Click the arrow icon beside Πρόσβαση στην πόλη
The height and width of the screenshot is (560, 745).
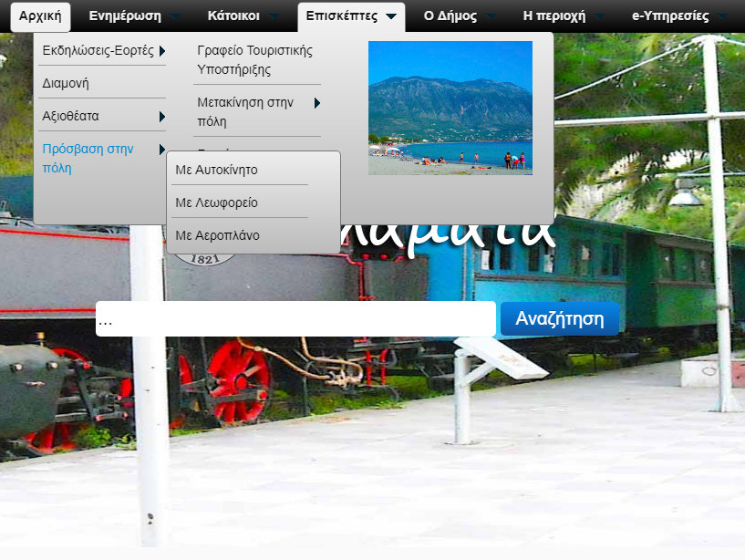162,150
